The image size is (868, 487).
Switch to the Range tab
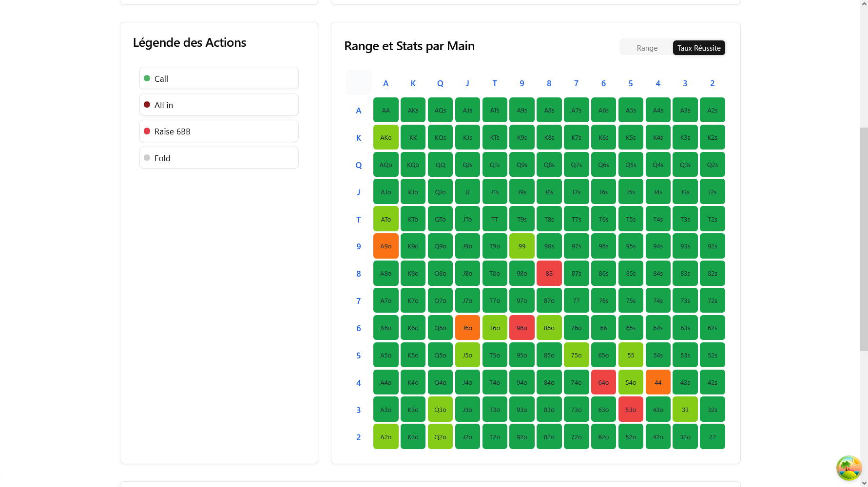[647, 48]
